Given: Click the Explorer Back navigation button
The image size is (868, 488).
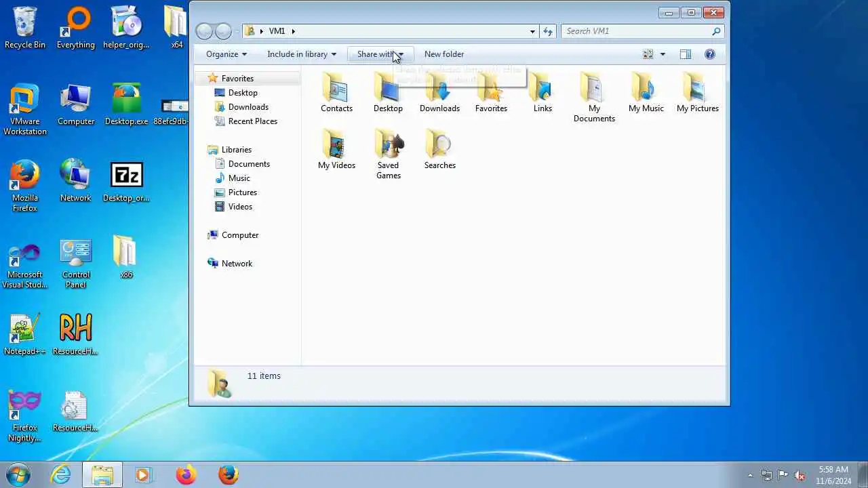Looking at the screenshot, I should click(204, 31).
